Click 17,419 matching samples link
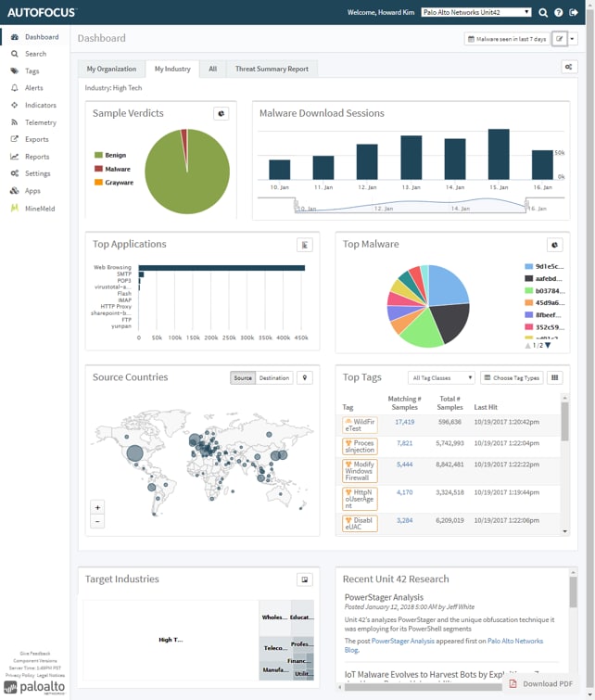Viewport: 595px width, 700px height. [x=404, y=422]
